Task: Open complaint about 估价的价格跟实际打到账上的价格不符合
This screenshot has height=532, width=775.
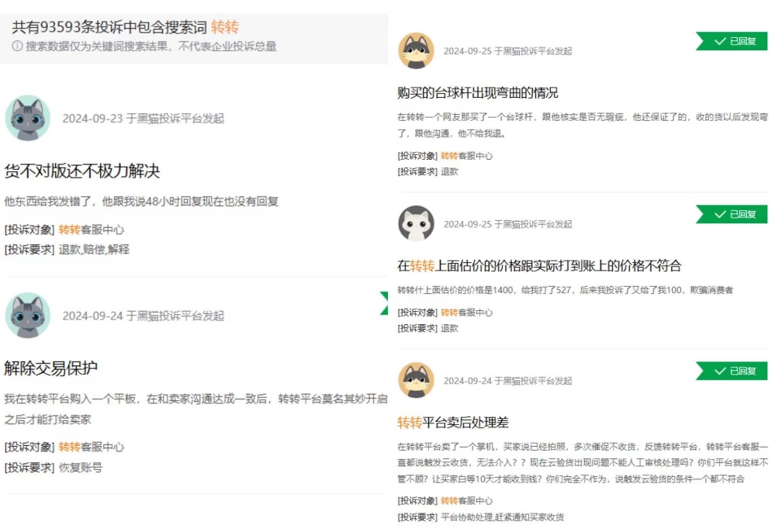Action: (539, 266)
